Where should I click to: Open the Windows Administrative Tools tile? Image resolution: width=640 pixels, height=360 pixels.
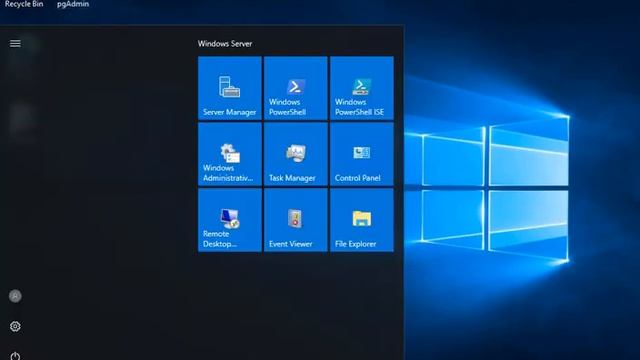(x=230, y=154)
